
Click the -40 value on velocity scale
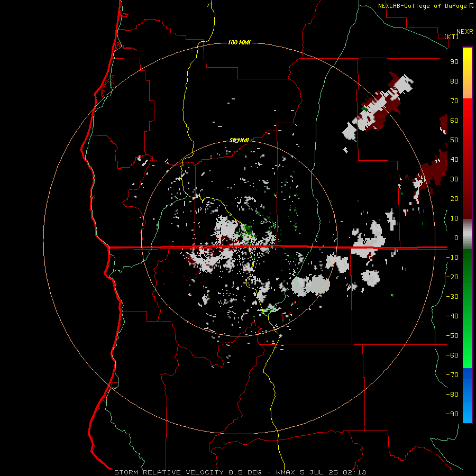tap(452, 316)
